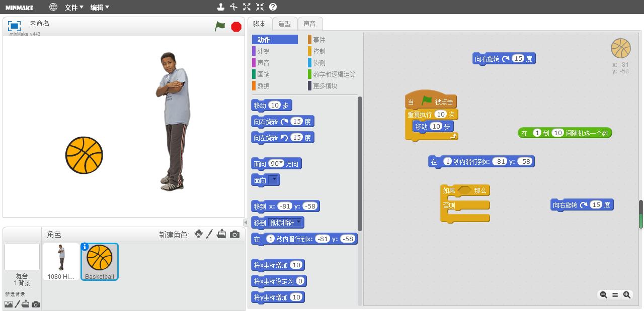Click the green flag to start the project
Viewport: 644px width, 311px height.
tap(220, 26)
